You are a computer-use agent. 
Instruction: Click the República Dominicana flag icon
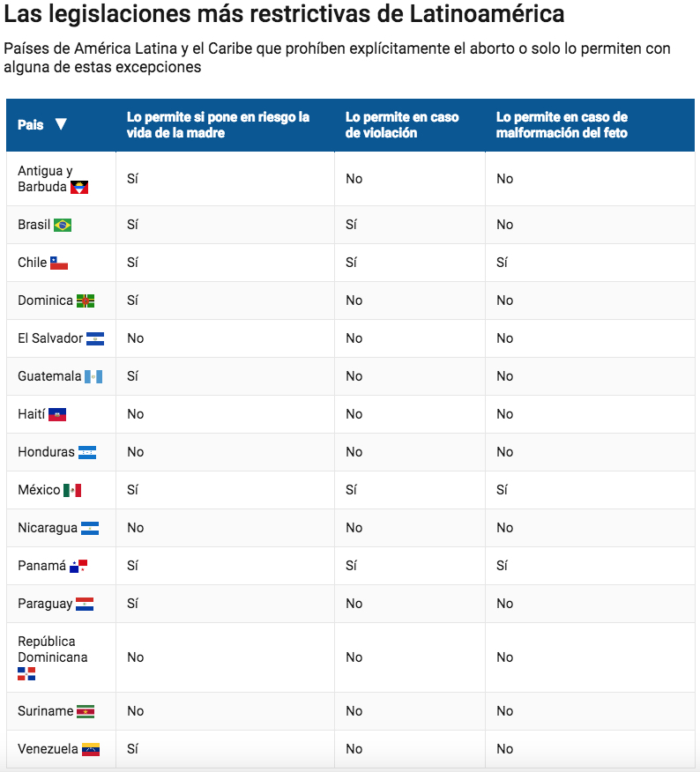[x=26, y=673]
